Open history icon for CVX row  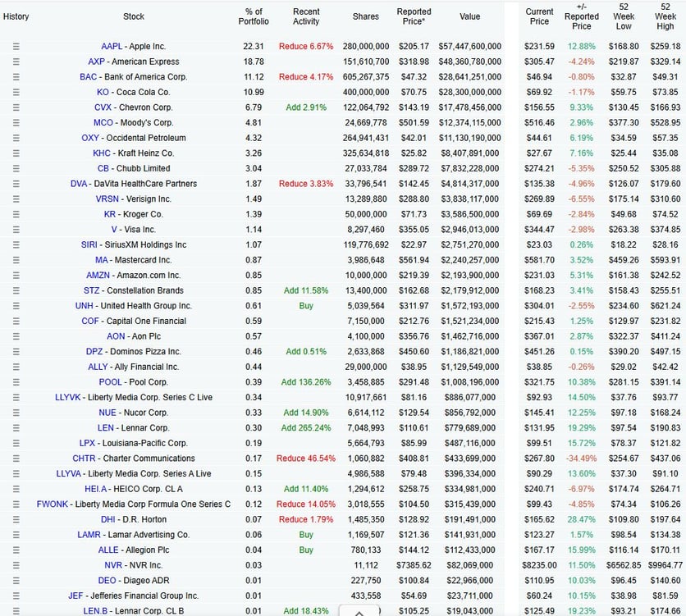coord(16,107)
